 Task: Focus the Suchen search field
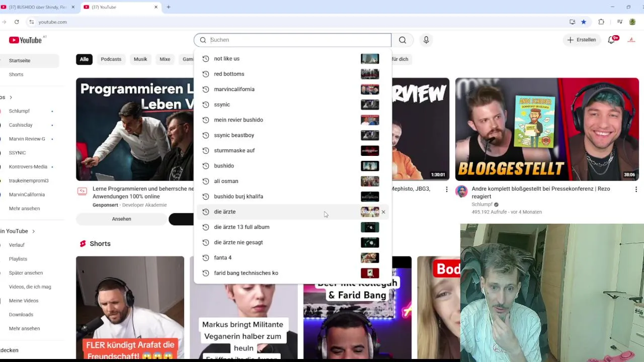[x=292, y=40]
